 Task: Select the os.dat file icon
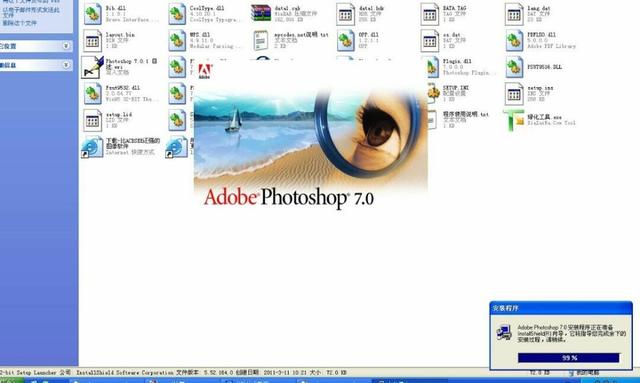click(429, 41)
